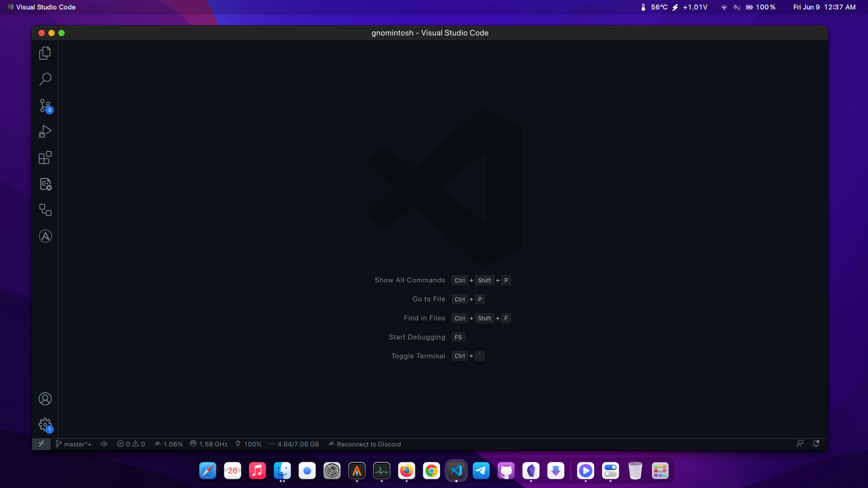
Task: Toggle the Problems panel via errors/warnings indicator
Action: point(131,444)
